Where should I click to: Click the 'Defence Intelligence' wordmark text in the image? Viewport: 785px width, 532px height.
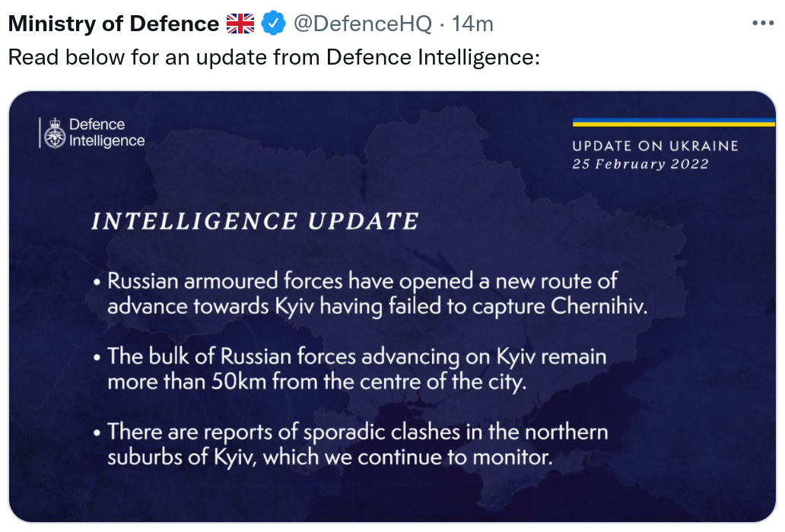tap(106, 133)
